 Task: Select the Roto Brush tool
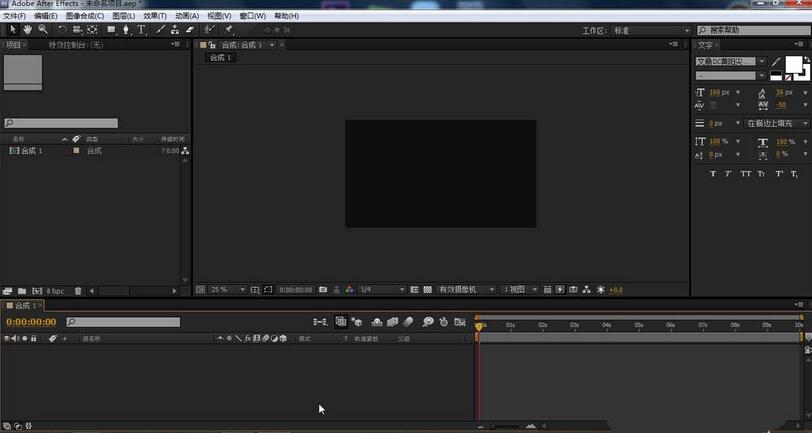[209, 30]
